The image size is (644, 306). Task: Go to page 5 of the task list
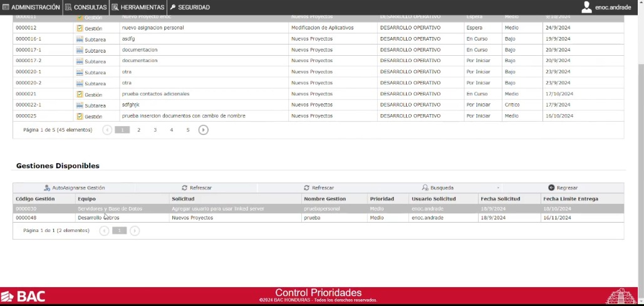188,130
